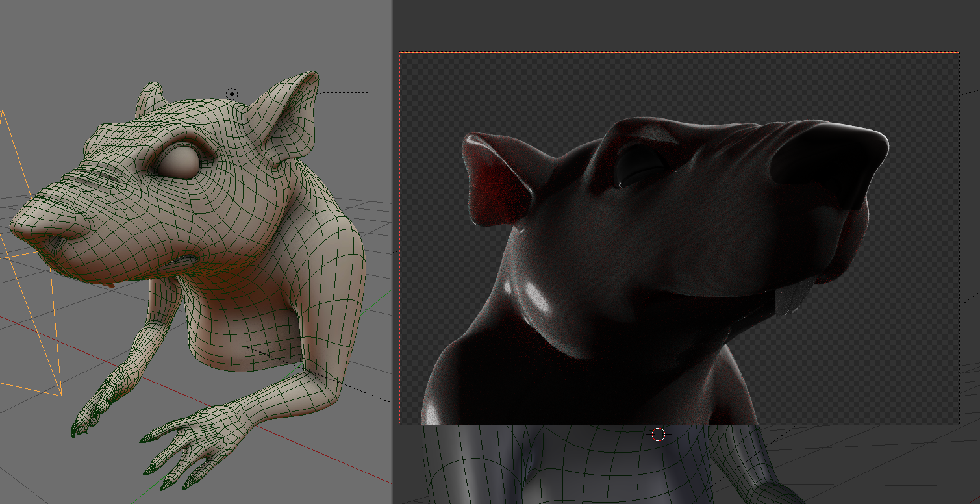Click the rendered rat's ear in the preview
980x504 pixels.
498,181
